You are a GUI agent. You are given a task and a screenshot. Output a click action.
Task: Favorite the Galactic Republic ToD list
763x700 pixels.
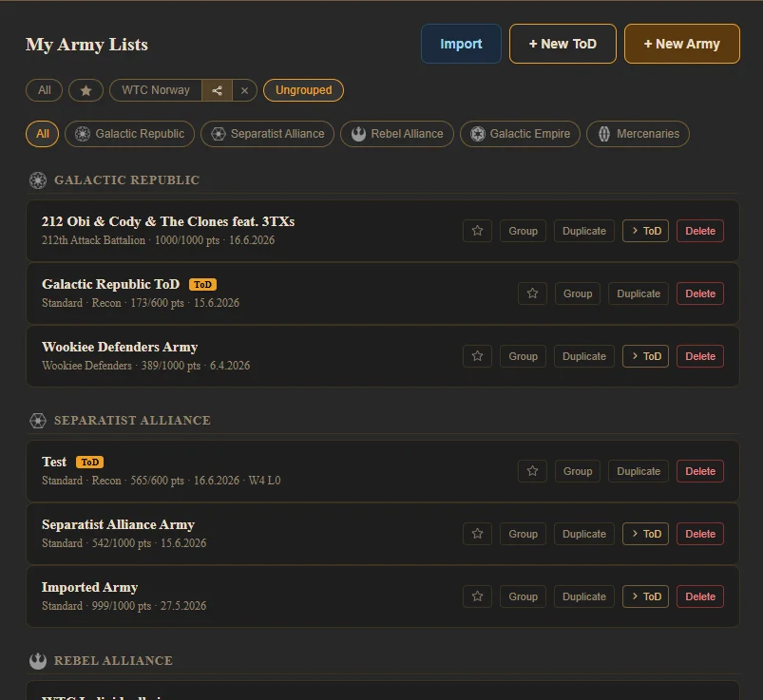pyautogui.click(x=532, y=293)
